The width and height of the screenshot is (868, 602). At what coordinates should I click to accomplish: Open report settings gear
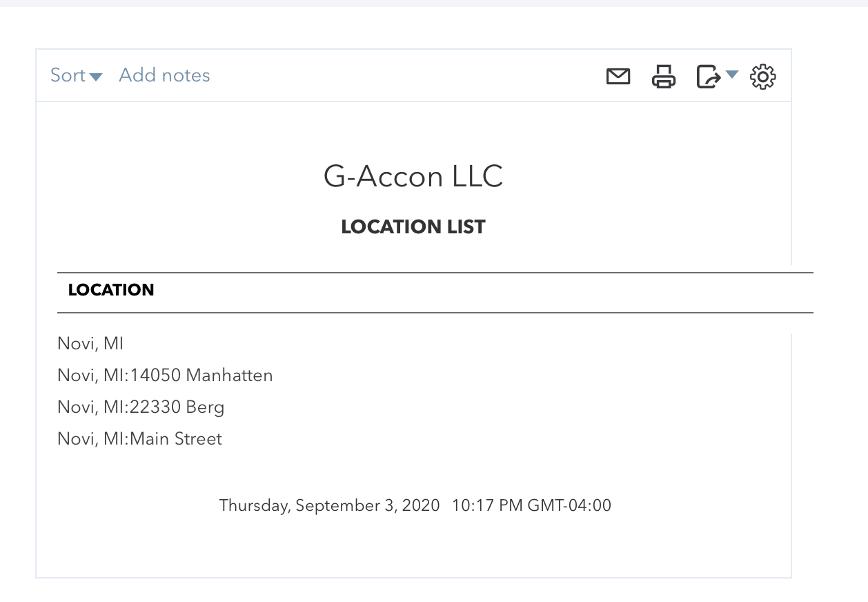pos(762,76)
